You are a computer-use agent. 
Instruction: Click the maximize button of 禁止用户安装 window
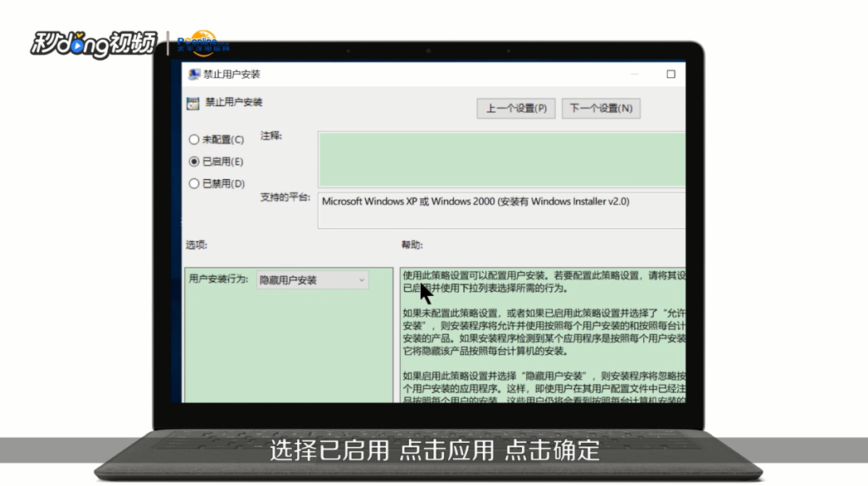(x=671, y=74)
